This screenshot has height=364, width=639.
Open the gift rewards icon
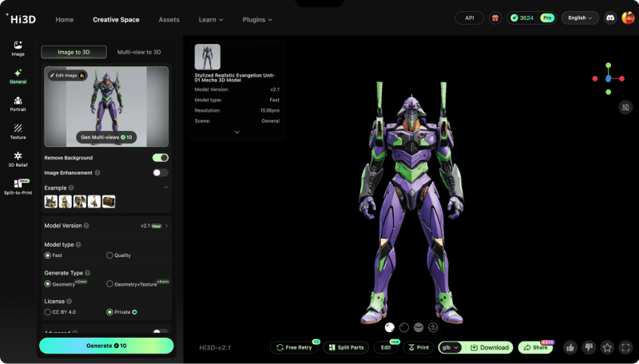pos(495,18)
